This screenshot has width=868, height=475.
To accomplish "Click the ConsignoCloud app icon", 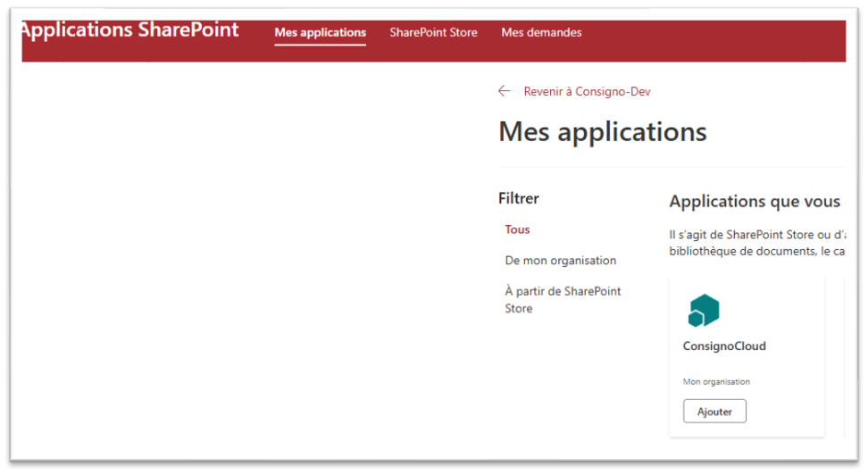I will tap(704, 310).
